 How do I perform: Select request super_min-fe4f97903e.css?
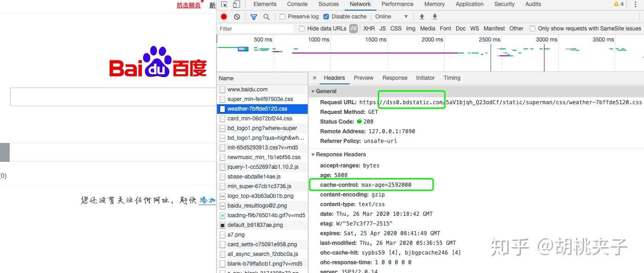coord(262,99)
